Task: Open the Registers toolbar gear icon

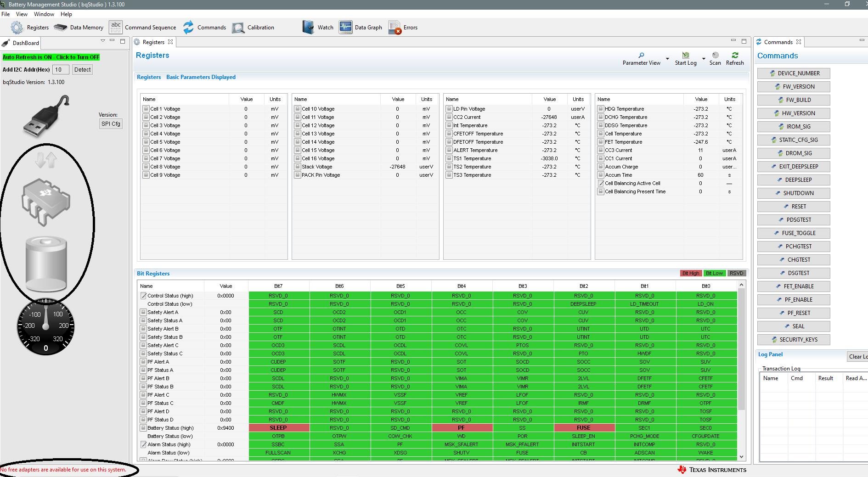Action: (x=17, y=28)
